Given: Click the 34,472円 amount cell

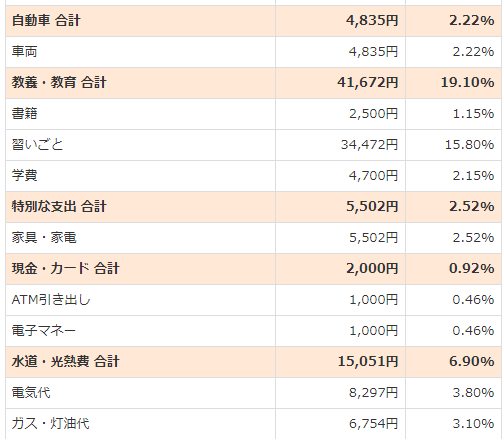Looking at the screenshot, I should [340, 145].
